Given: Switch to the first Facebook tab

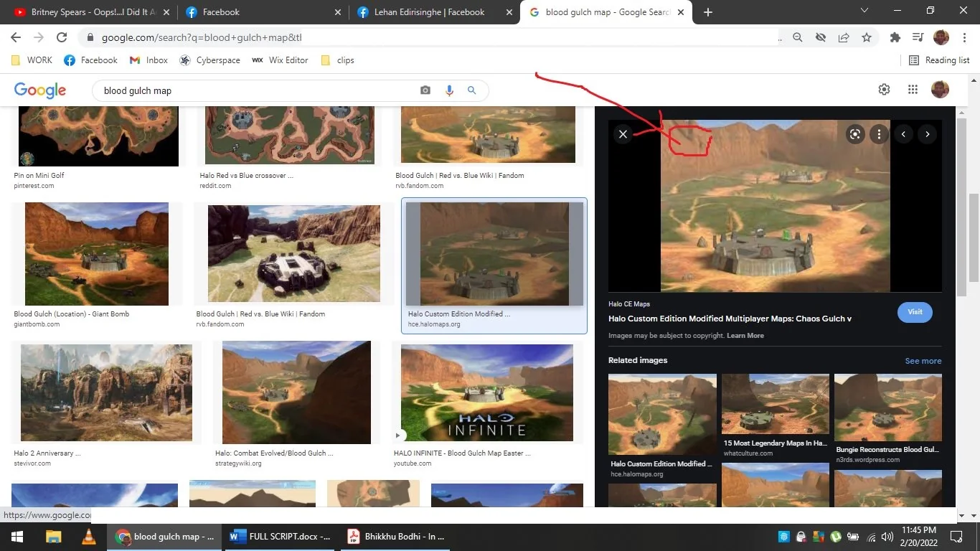Looking at the screenshot, I should (263, 12).
